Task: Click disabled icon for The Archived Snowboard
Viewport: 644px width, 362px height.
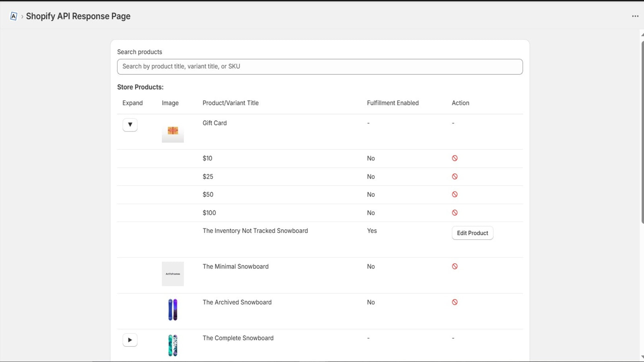Action: coord(454,302)
